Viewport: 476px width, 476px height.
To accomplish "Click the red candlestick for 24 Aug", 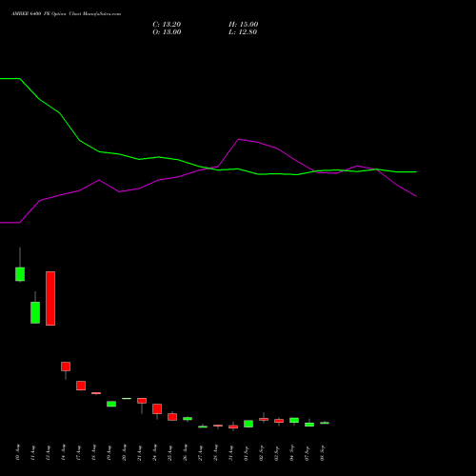I will tap(157, 409).
